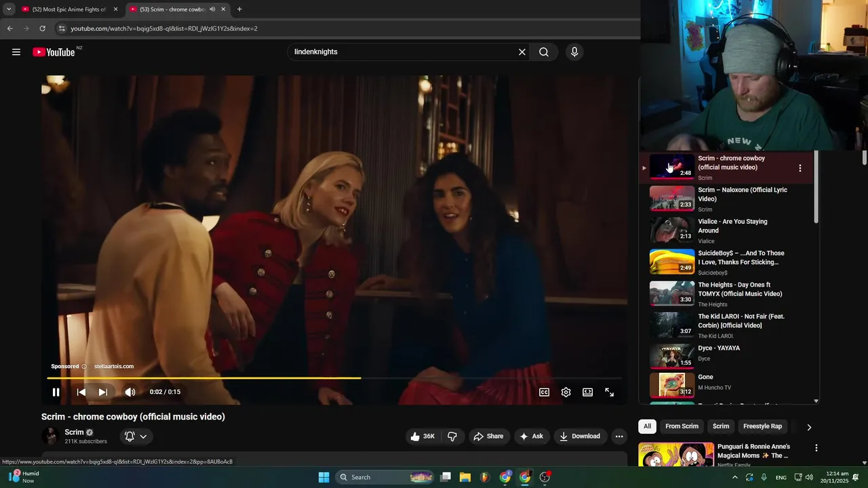Close the Most Epic Anime Fights tab
Image resolution: width=868 pixels, height=488 pixels.
coord(116,9)
